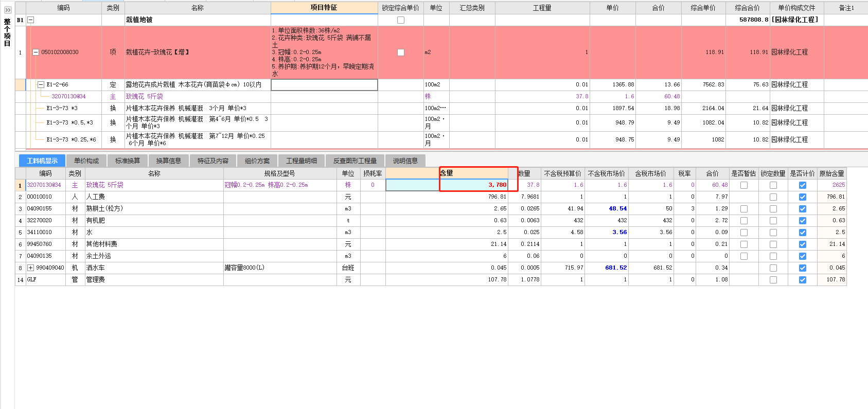Click 综合单价 value 7562.83
Image resolution: width=868 pixels, height=409 pixels.
tap(713, 85)
